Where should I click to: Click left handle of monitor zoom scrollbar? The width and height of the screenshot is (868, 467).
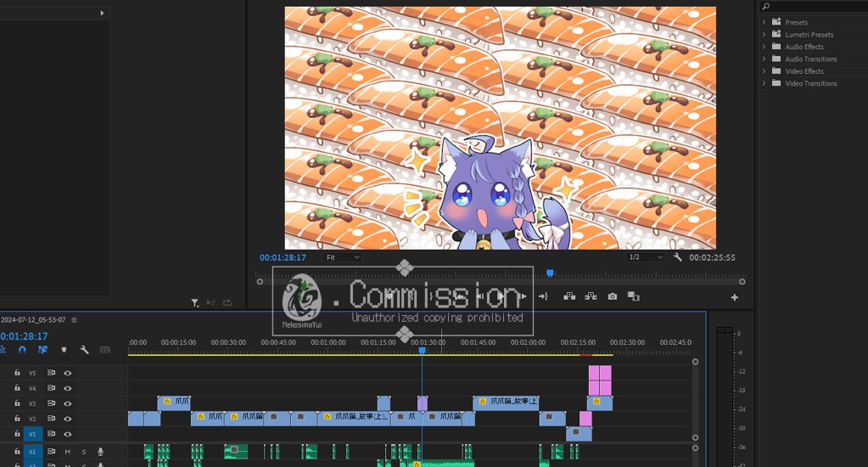(x=260, y=281)
